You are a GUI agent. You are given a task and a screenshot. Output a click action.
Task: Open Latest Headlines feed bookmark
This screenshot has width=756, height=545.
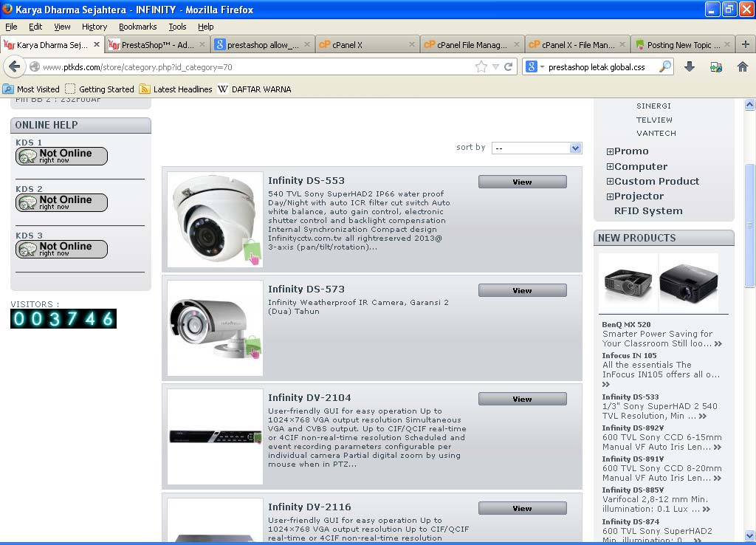click(x=176, y=89)
